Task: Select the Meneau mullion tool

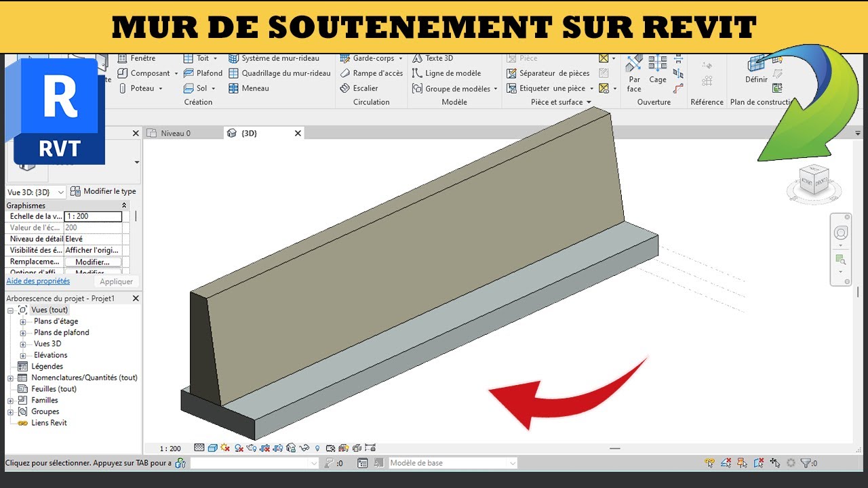Action: (249, 88)
